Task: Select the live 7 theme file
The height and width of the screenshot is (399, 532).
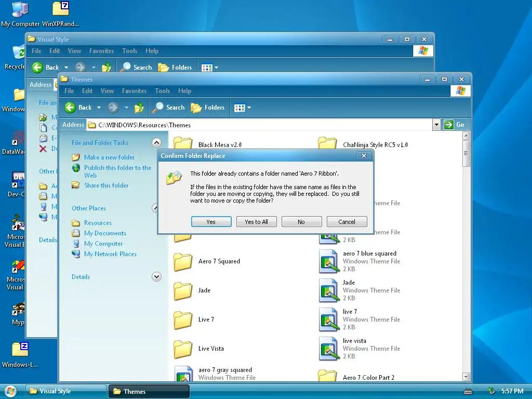Action: coord(360,320)
